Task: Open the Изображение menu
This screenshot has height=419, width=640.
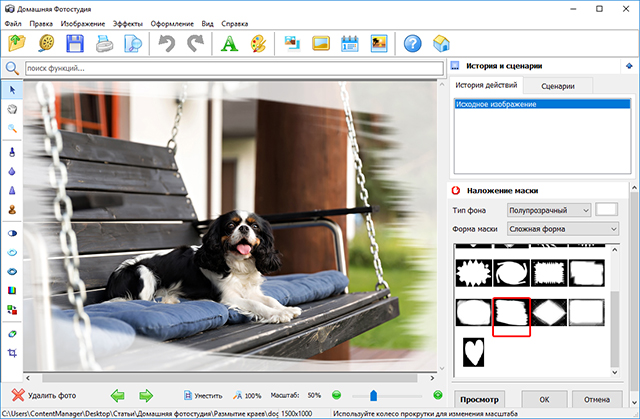Action: (x=83, y=24)
